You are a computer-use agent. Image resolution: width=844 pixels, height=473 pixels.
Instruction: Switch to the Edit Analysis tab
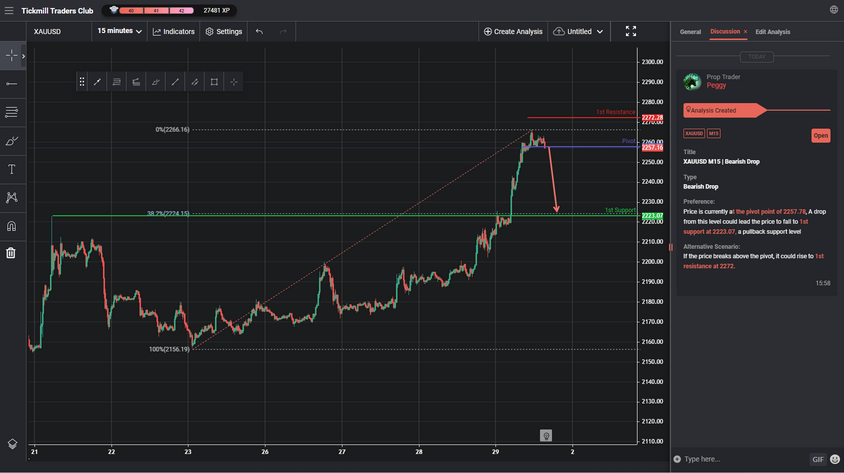pyautogui.click(x=772, y=32)
